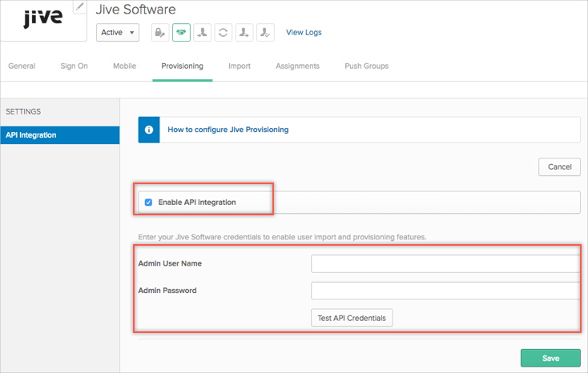Open the View Logs link
This screenshot has height=373, width=588.
coord(304,33)
